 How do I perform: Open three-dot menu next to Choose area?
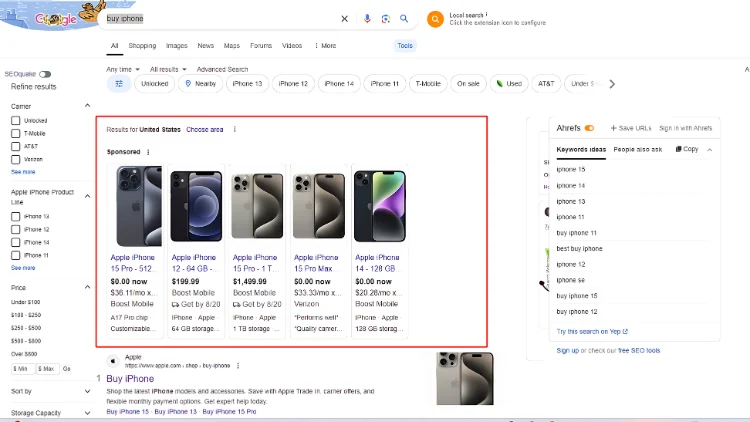click(x=234, y=129)
